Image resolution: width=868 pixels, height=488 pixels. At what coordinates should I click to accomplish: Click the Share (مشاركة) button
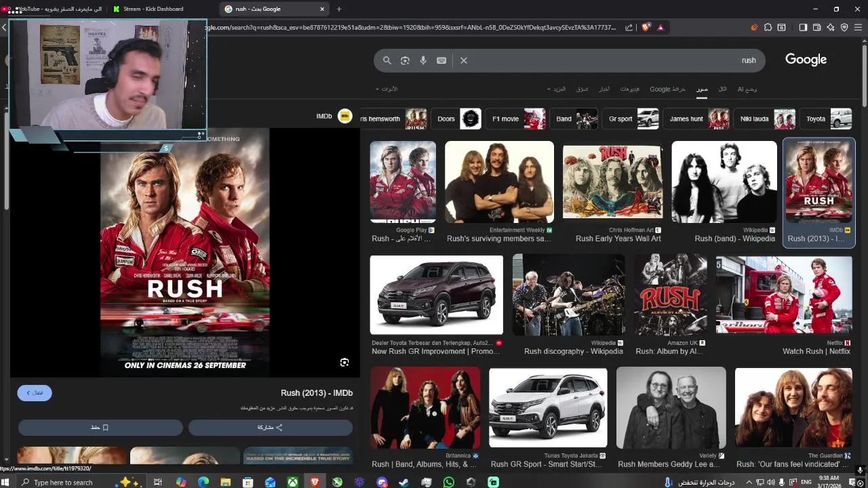click(271, 428)
